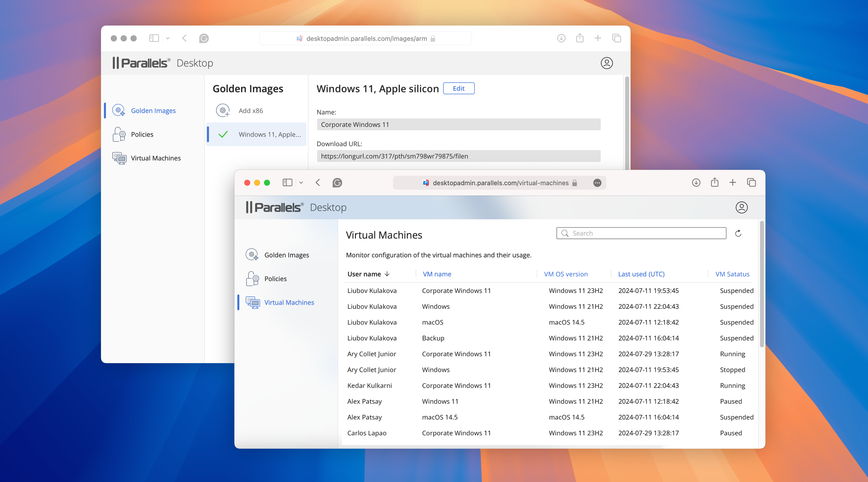
Task: Click Golden Images disc icon in front sidebar
Action: click(x=252, y=254)
